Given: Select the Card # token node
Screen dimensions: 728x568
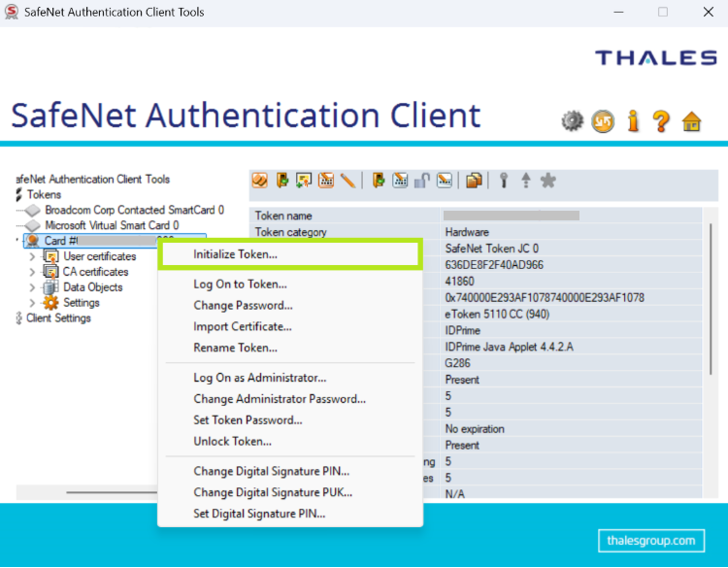Looking at the screenshot, I should click(x=115, y=241).
